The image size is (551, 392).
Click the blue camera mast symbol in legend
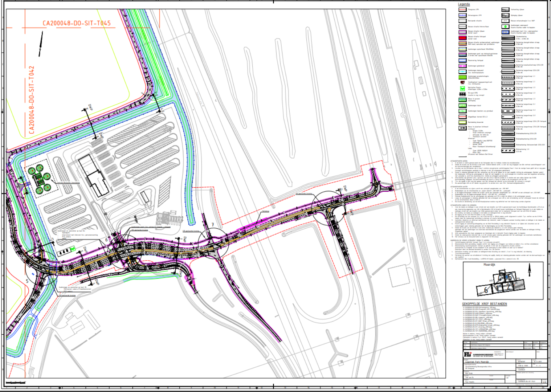505,32
